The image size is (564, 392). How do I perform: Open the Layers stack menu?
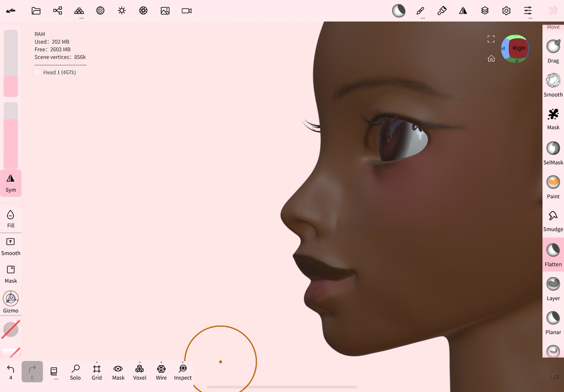click(485, 10)
